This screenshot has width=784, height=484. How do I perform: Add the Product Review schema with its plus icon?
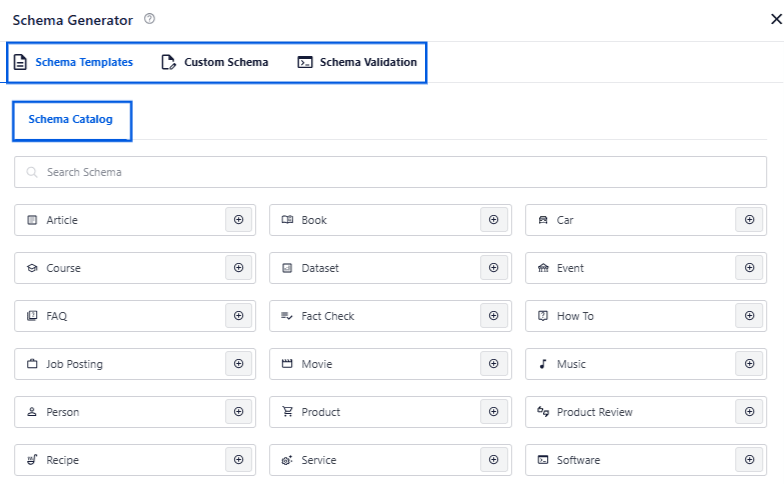point(749,412)
